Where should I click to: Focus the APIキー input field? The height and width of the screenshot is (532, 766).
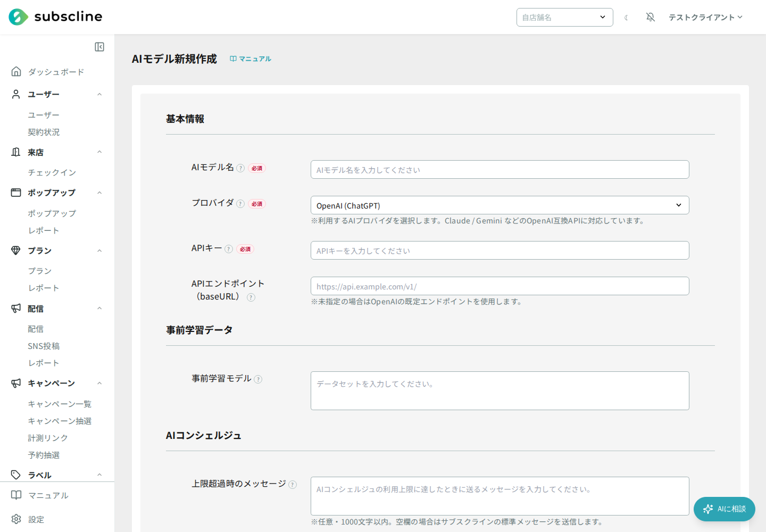coord(499,251)
